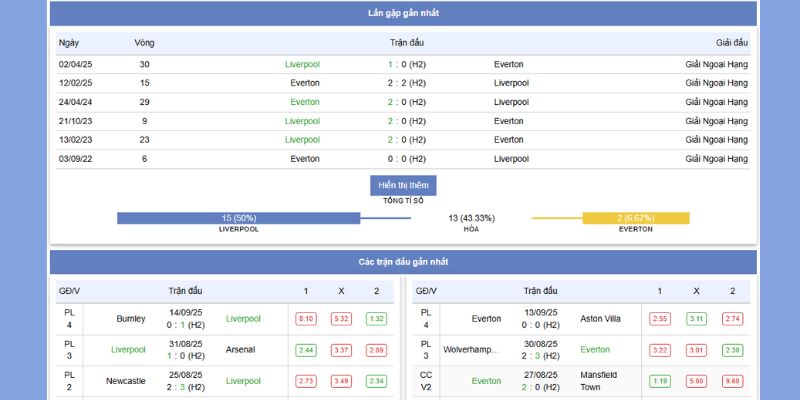Click the CC V2 competition label
This screenshot has height=400, width=800.
426,381
